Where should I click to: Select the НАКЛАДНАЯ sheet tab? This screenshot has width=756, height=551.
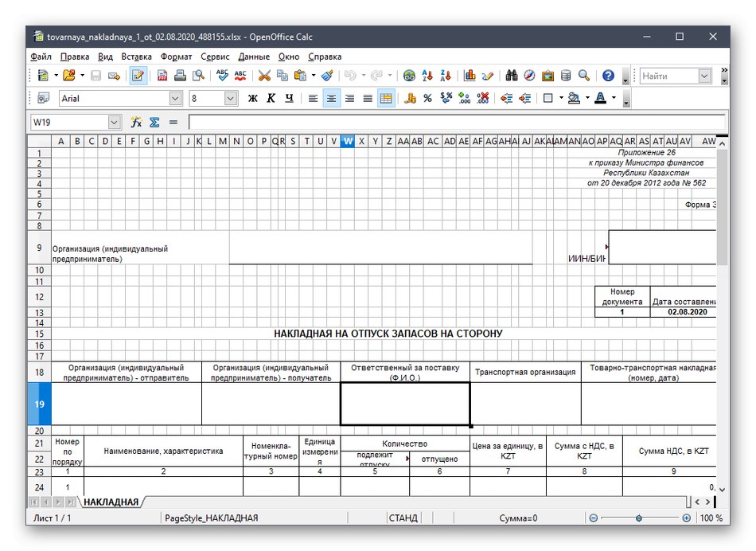pyautogui.click(x=111, y=502)
